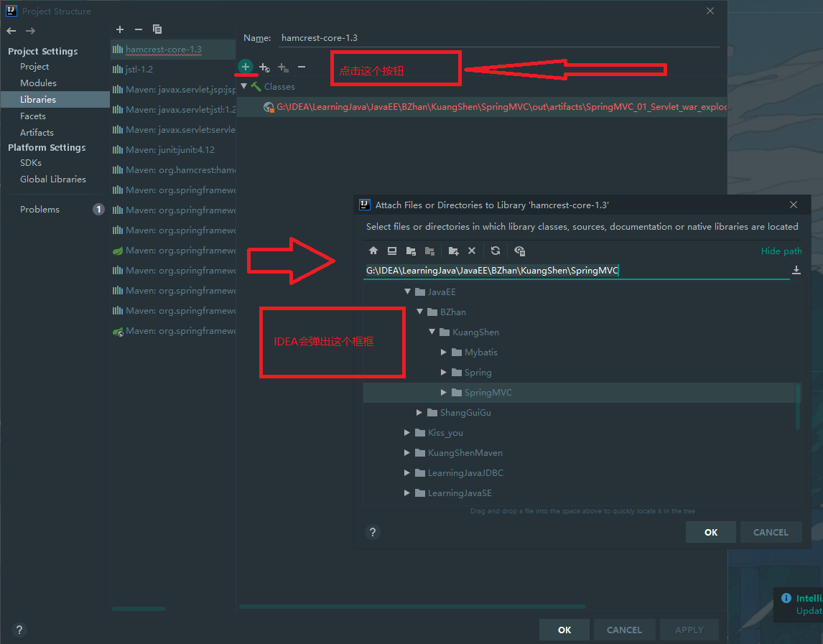
Task: Go to home directory in Attach Files dialog
Action: point(373,251)
